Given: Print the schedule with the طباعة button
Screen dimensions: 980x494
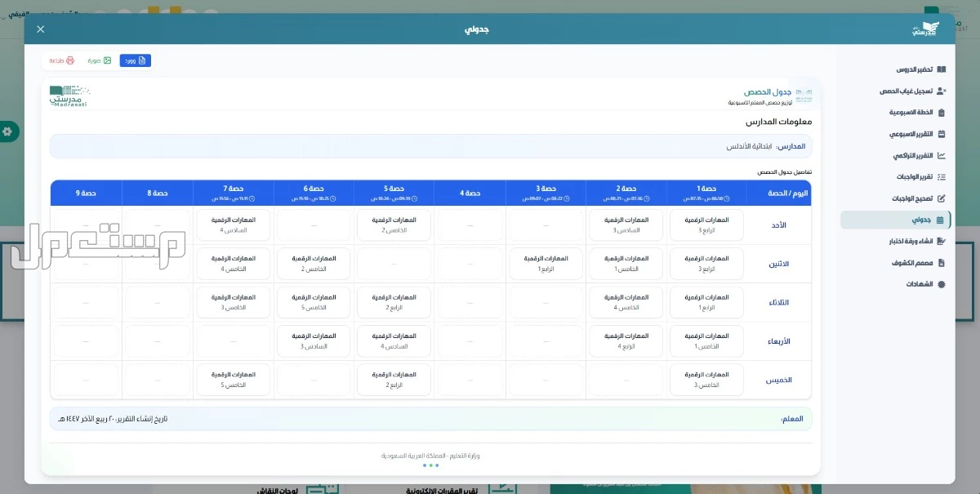Looking at the screenshot, I should [62, 60].
